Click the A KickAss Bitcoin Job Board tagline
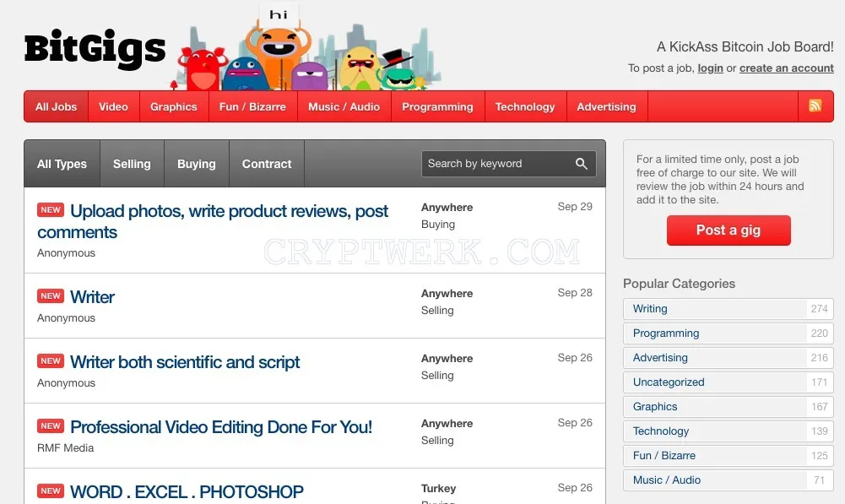The image size is (845, 504). click(745, 47)
